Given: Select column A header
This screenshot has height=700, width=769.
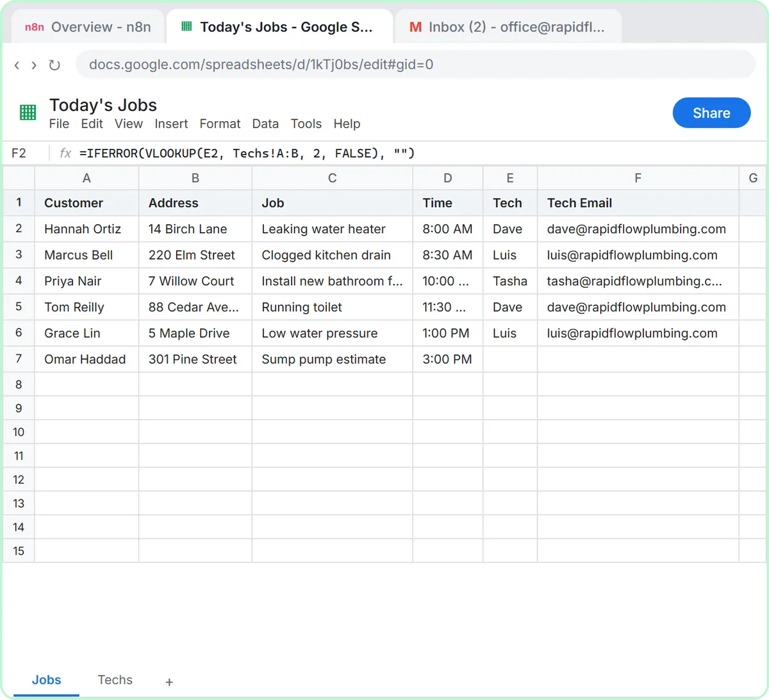Looking at the screenshot, I should click(x=87, y=178).
